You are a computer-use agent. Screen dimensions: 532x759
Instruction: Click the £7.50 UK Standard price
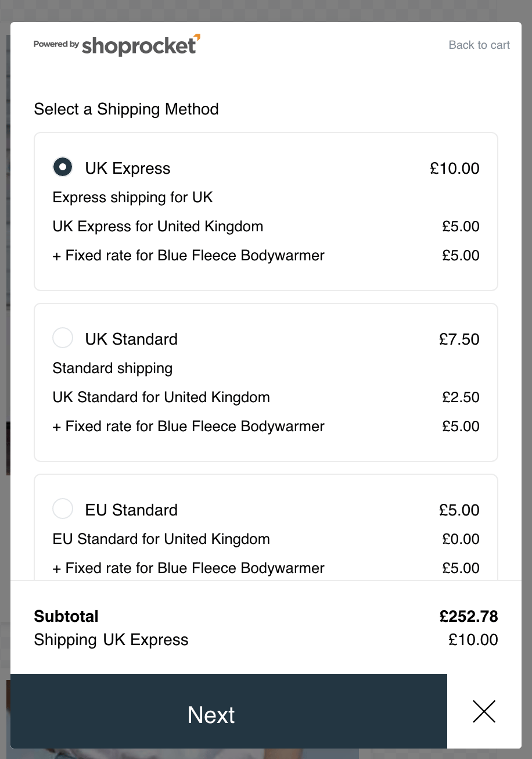(x=459, y=339)
